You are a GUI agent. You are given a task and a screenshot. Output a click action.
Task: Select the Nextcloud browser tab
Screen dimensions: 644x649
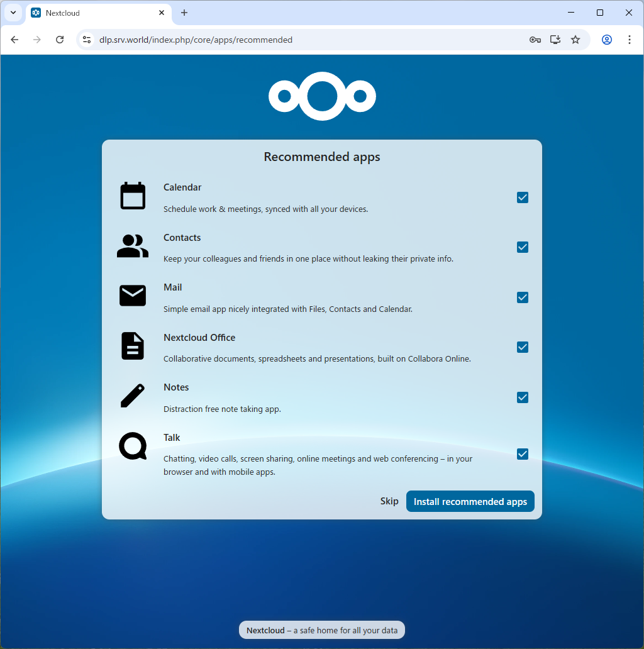94,13
